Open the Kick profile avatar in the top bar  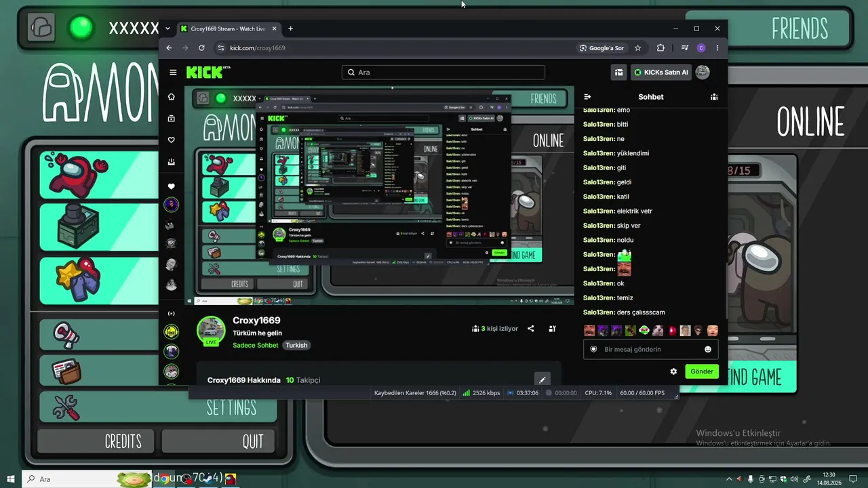tap(703, 72)
